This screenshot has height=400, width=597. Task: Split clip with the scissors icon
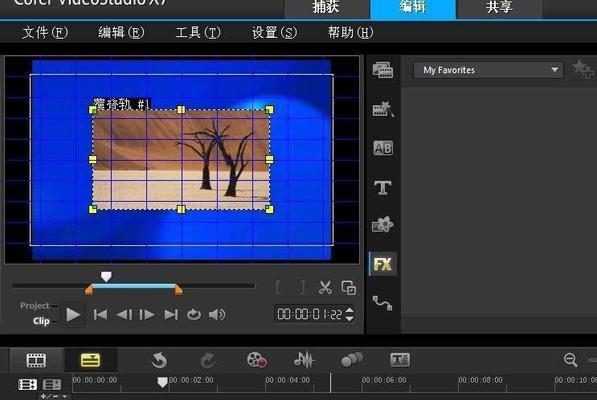pos(325,288)
